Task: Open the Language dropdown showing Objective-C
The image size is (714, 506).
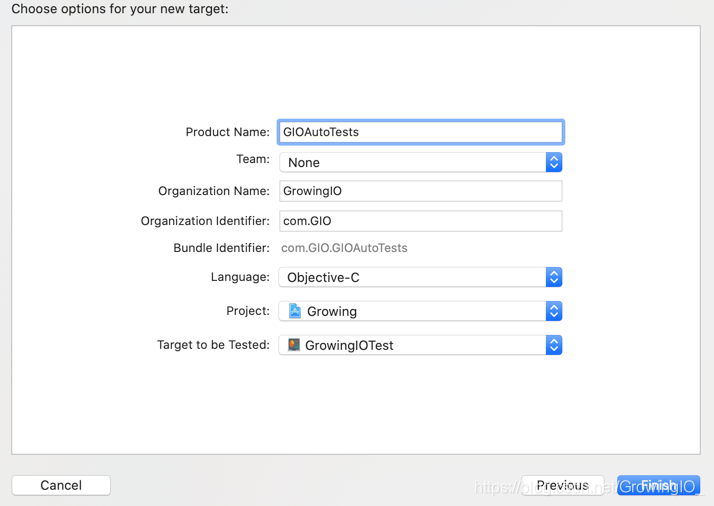Action: click(420, 277)
